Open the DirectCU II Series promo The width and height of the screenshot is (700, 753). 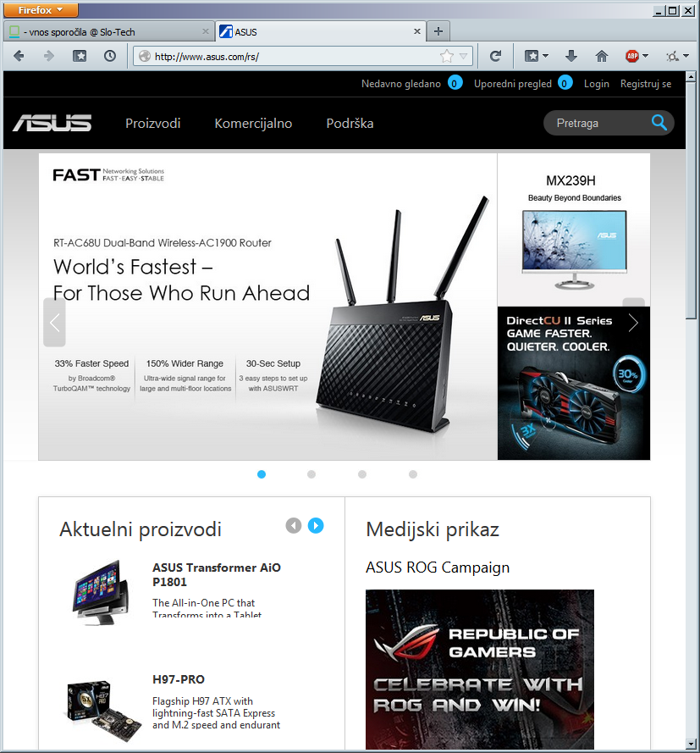click(574, 383)
